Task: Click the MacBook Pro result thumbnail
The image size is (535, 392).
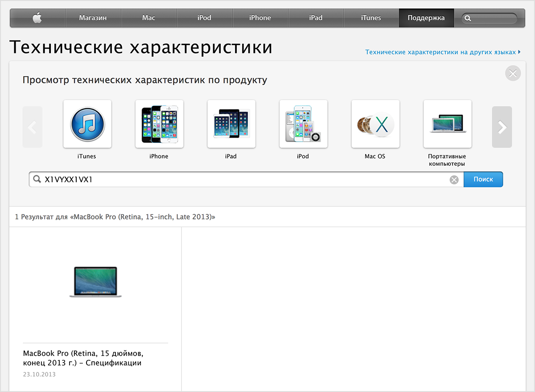Action: pos(95,282)
